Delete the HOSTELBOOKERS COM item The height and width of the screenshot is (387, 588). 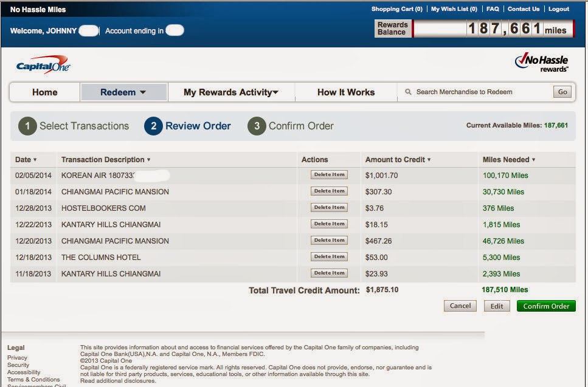pyautogui.click(x=329, y=208)
